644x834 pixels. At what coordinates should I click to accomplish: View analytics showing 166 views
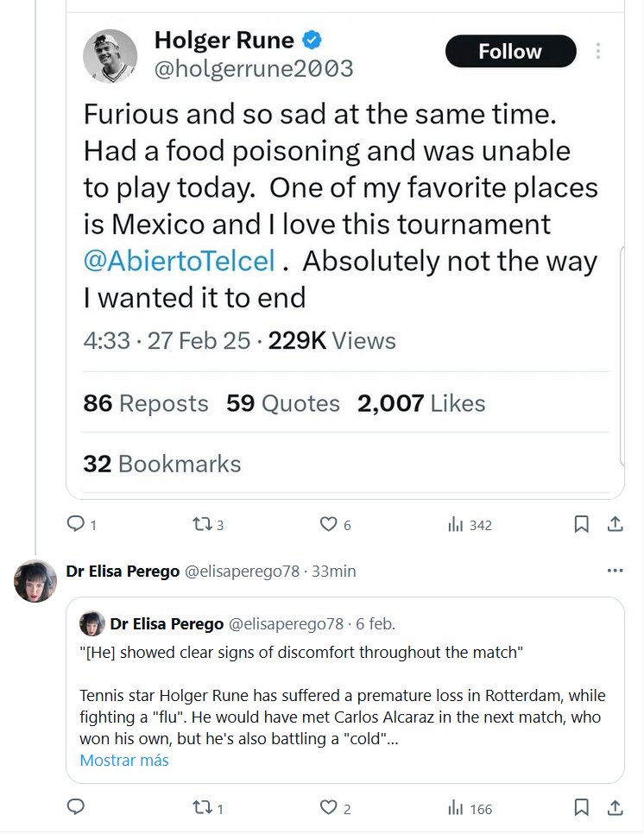pyautogui.click(x=458, y=809)
